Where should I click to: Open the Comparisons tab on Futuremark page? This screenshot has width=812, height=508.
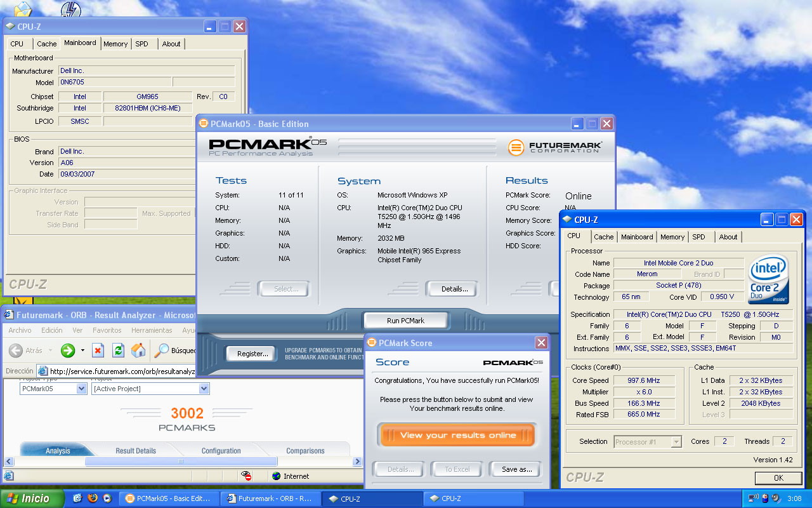click(x=305, y=451)
